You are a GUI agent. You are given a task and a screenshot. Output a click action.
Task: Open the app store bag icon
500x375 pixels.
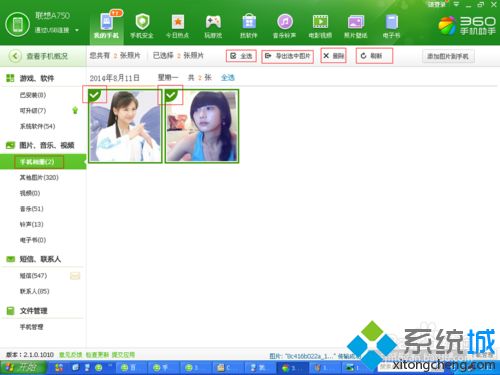[x=249, y=22]
